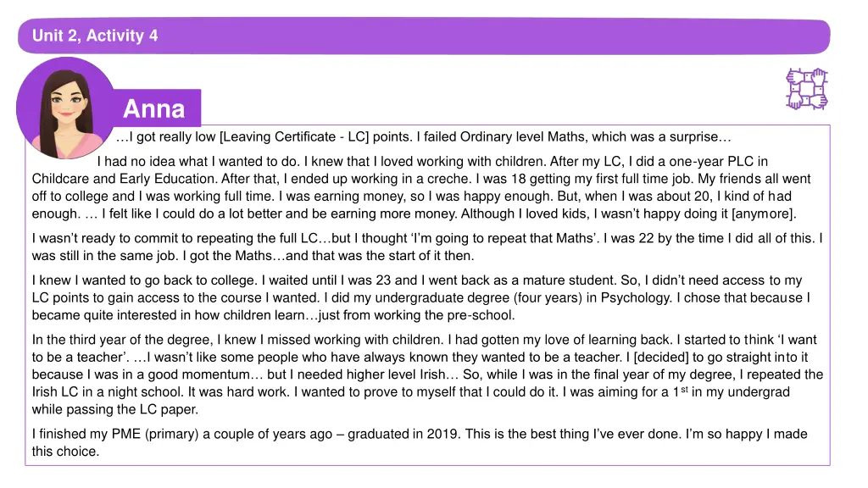Click the 'Unit 2, Activity 4' header banner

424,36
